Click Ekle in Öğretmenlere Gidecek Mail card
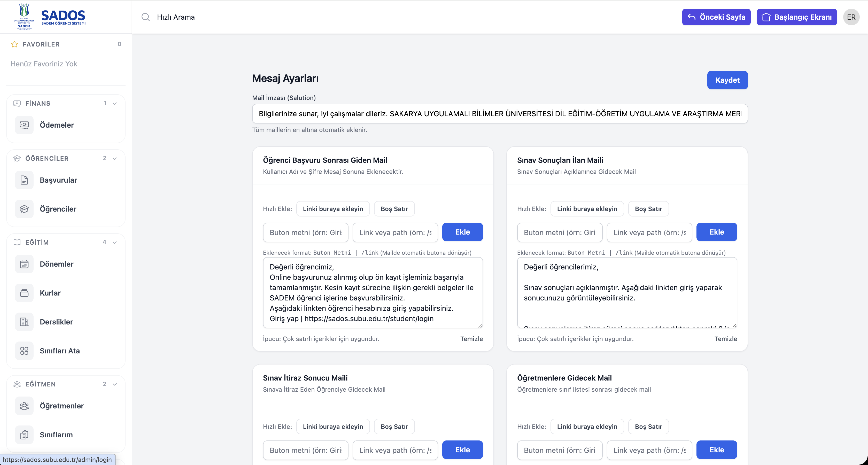The height and width of the screenshot is (465, 868). [717, 450]
